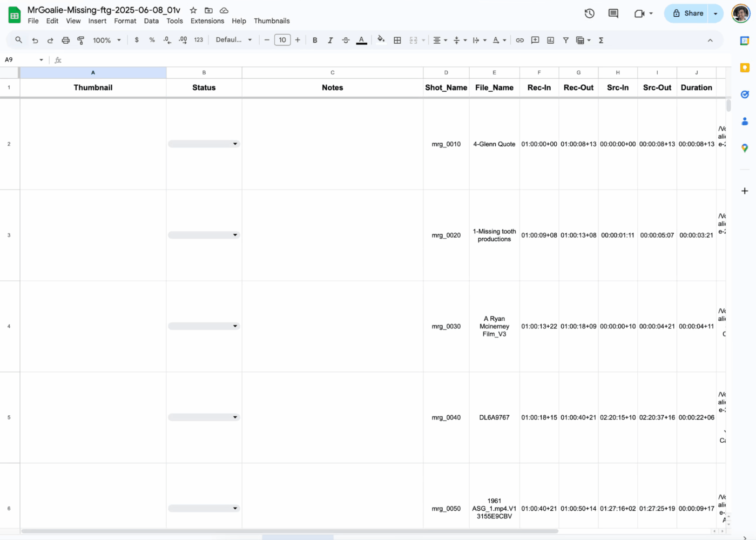This screenshot has height=540, width=756.
Task: Open the File menu
Action: [33, 21]
